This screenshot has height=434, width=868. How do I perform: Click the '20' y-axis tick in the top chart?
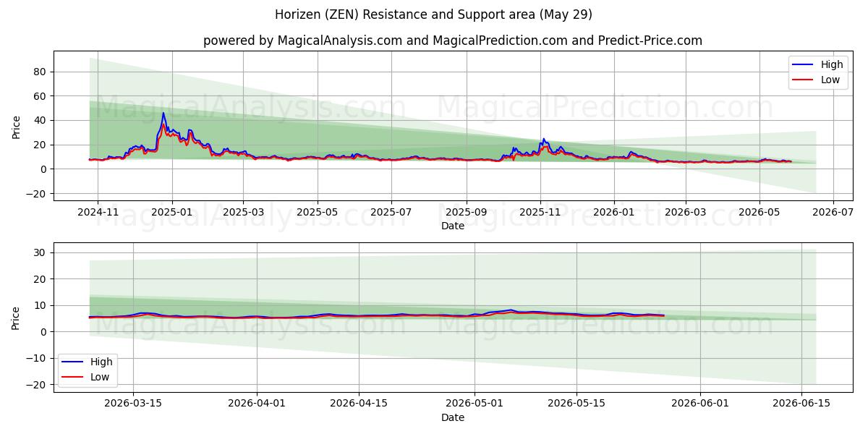click(40, 145)
